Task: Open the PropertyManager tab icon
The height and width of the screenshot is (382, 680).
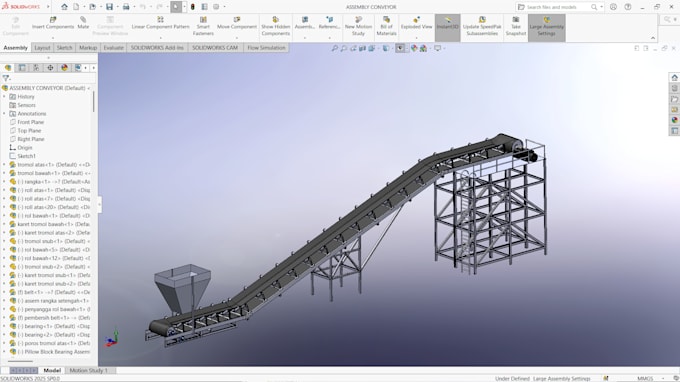Action: pyautogui.click(x=22, y=68)
